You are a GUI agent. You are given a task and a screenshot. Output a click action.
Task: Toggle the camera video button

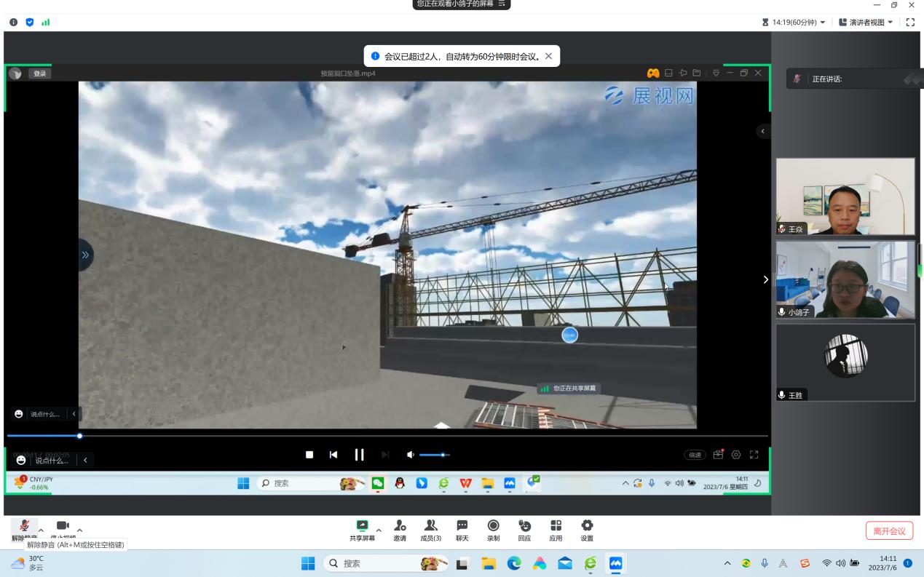pos(63,526)
